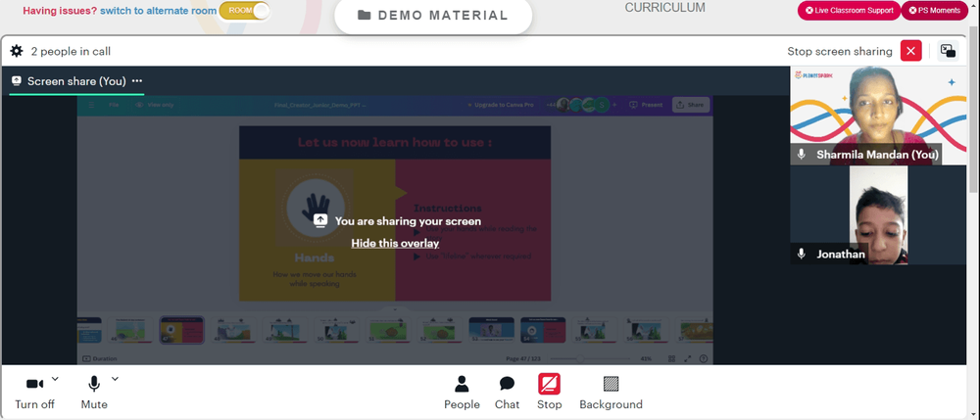Click the Canva Share button
Screen dimensions: 980x420
point(690,105)
